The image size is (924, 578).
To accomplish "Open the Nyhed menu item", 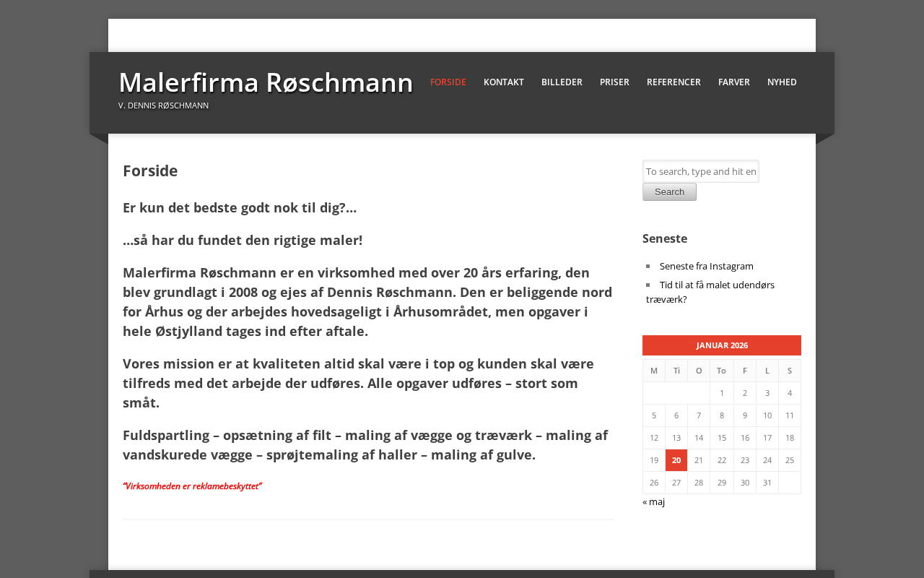I will pyautogui.click(x=782, y=82).
